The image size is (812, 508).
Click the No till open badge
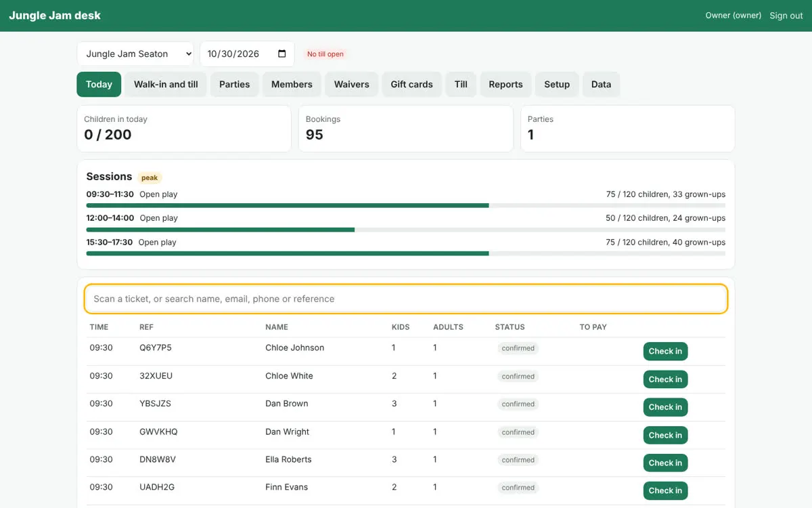[x=325, y=54]
